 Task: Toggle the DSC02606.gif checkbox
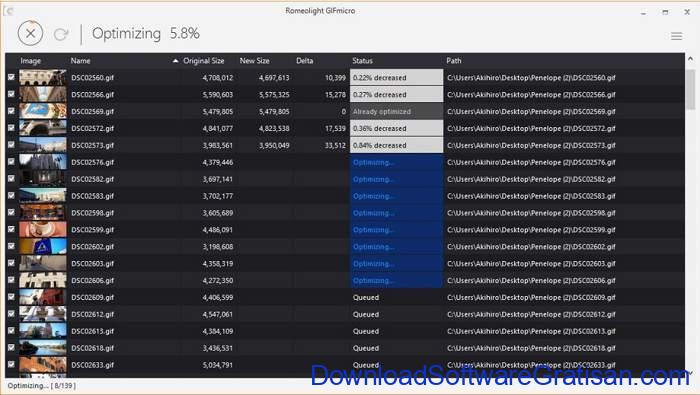tap(11, 280)
